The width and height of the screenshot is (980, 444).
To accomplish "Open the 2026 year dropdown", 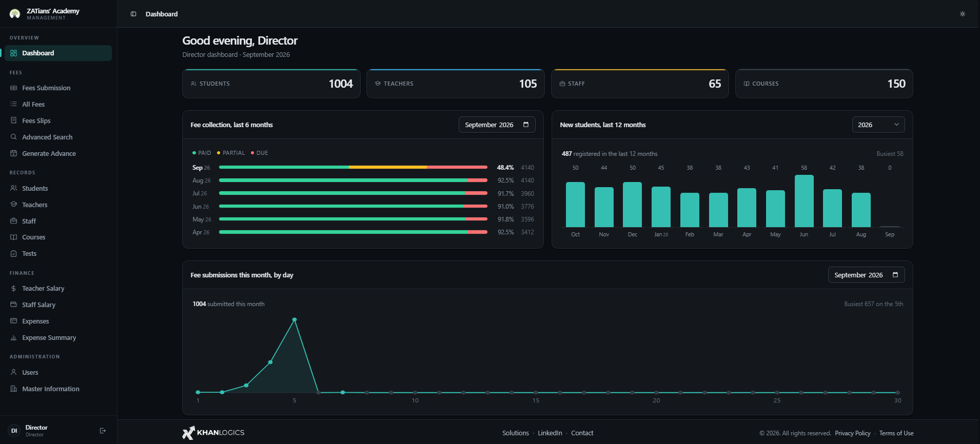I will (878, 125).
